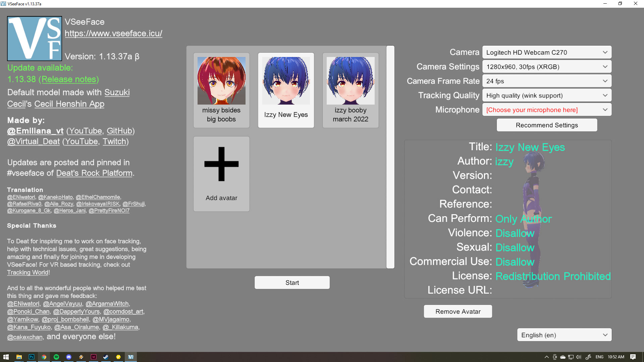
Task: Open the @cakexchan link
Action: [x=25, y=337]
